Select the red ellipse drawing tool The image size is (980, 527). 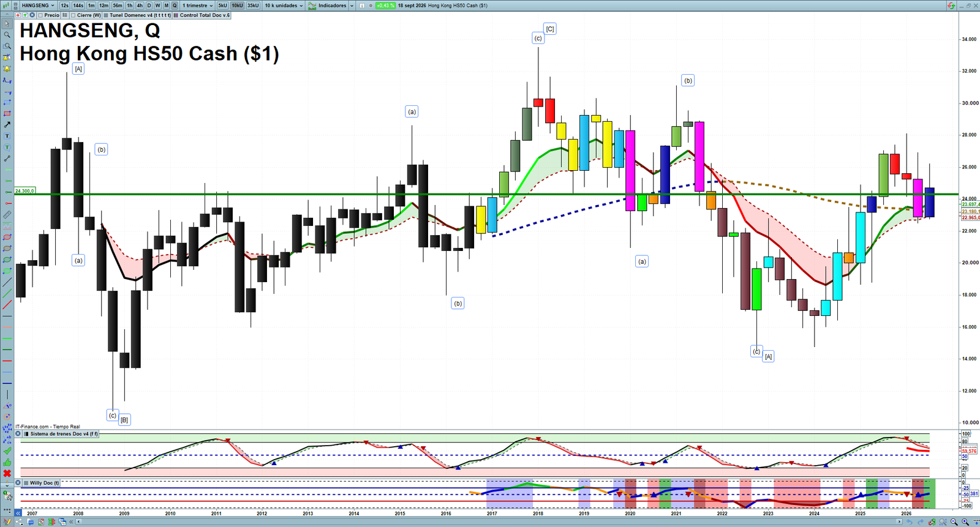pyautogui.click(x=7, y=237)
